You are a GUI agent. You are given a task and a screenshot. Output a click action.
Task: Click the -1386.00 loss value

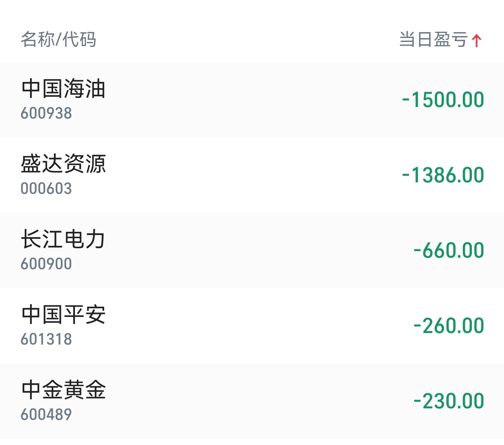click(443, 175)
